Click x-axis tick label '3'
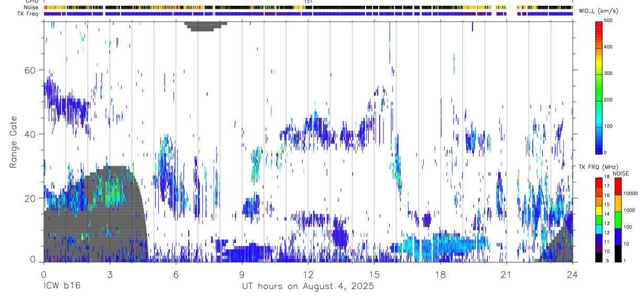This screenshot has width=644, height=297. 110,273
